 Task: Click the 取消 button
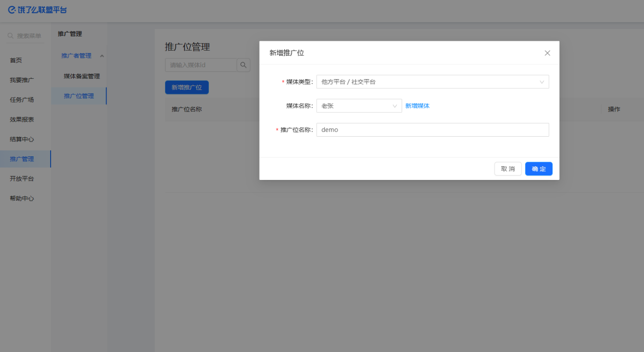coord(508,169)
